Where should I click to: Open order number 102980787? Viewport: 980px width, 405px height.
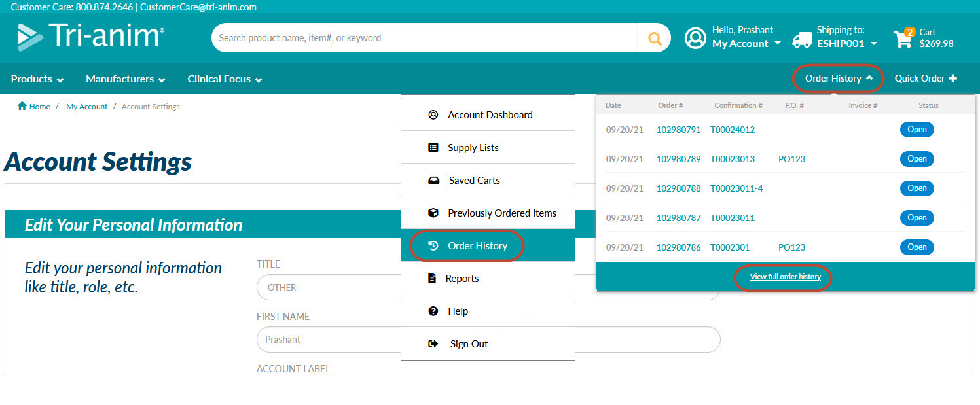(678, 218)
